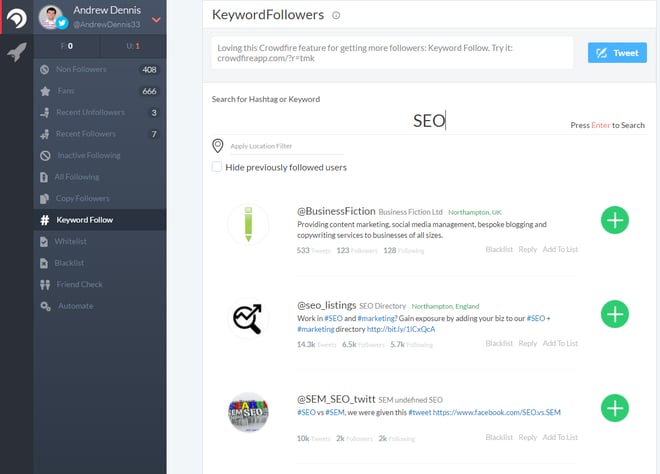Open Recent Followers menu item
This screenshot has height=474, width=660.
[x=100, y=134]
